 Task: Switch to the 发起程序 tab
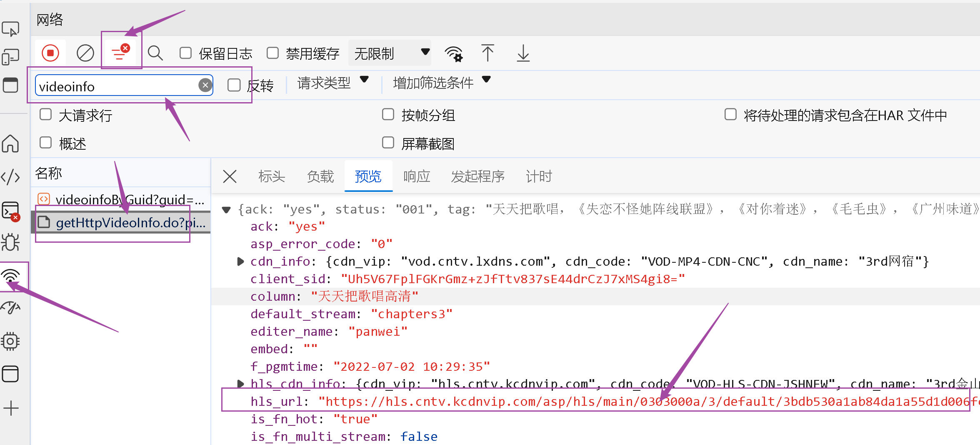(x=478, y=176)
